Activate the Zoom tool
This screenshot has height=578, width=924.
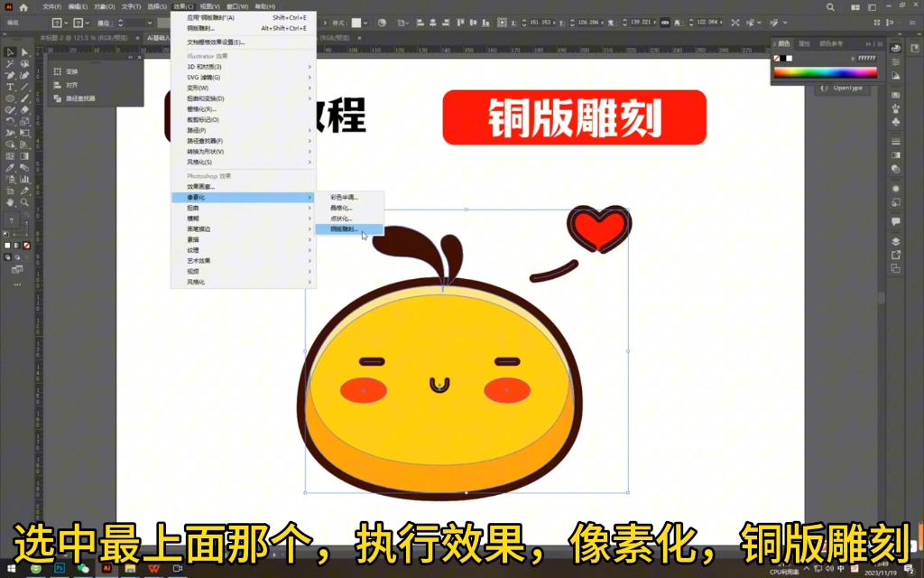(23, 201)
